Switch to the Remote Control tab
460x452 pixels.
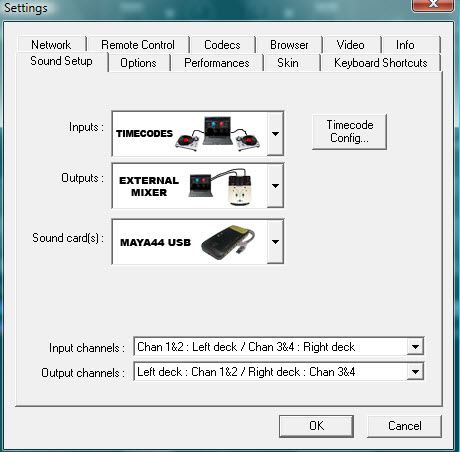138,45
